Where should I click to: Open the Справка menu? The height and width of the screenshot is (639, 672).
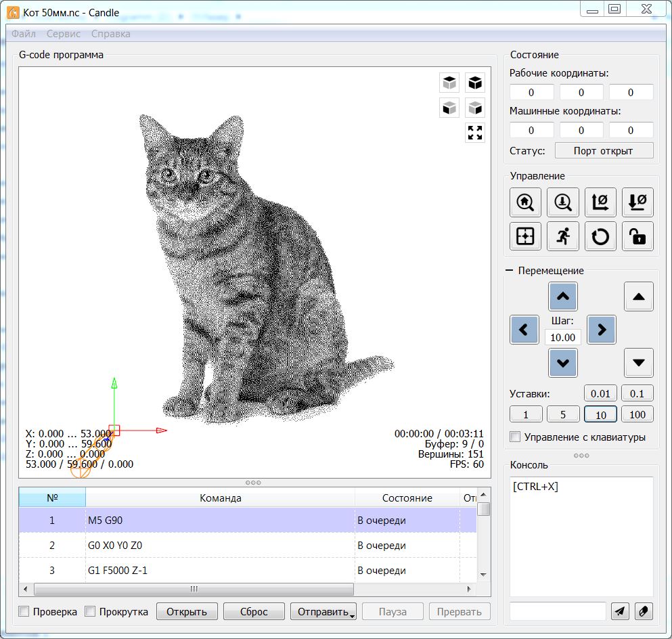110,34
